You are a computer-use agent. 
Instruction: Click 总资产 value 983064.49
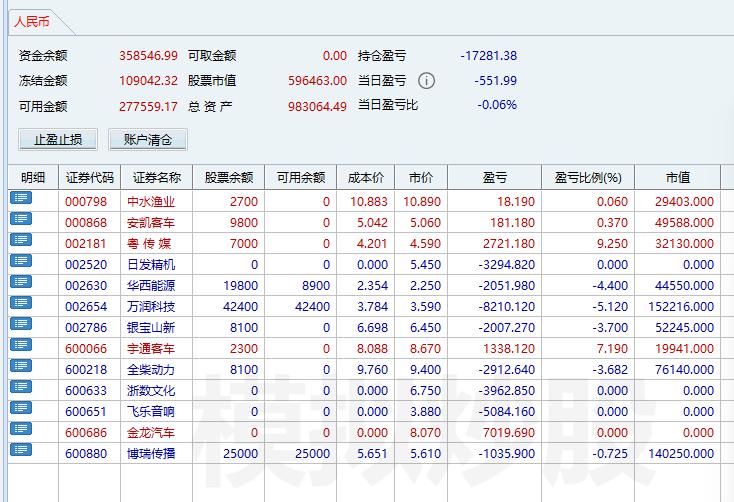coord(317,107)
